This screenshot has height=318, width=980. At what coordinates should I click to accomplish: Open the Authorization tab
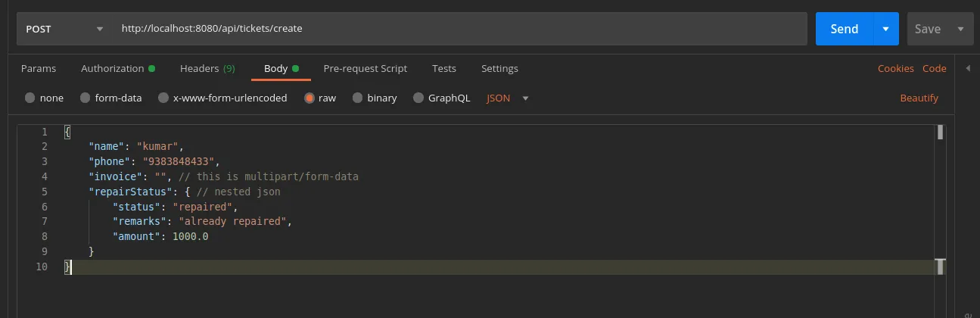point(113,68)
